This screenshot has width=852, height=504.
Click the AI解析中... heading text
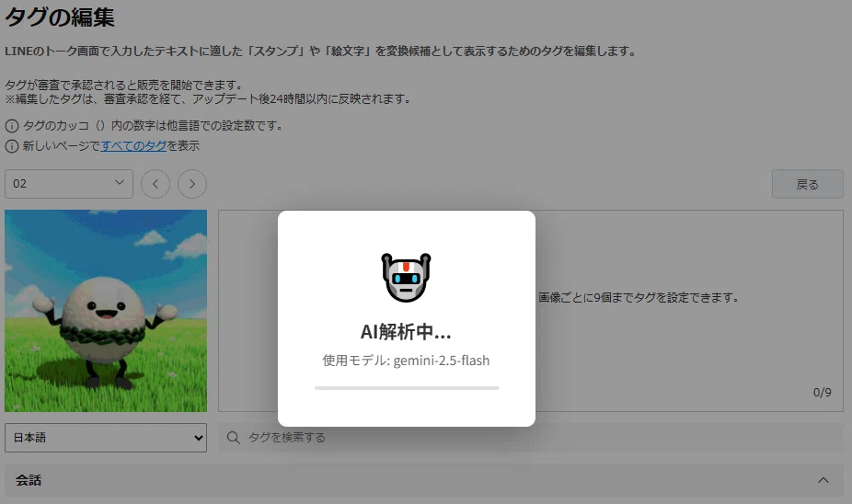406,331
